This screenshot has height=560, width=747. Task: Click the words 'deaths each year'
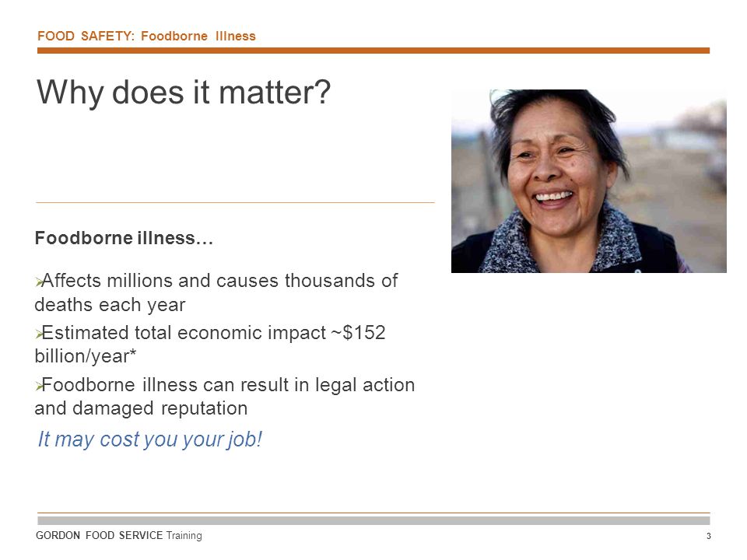[110, 305]
